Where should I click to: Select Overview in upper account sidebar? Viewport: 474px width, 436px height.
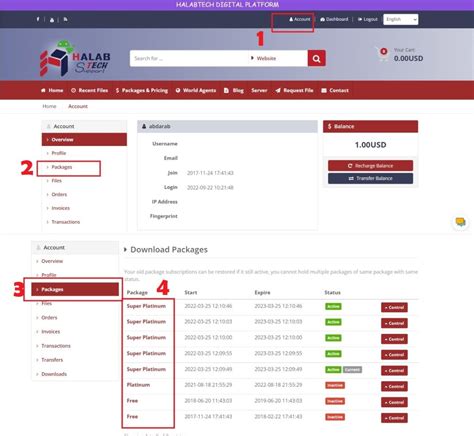point(84,140)
